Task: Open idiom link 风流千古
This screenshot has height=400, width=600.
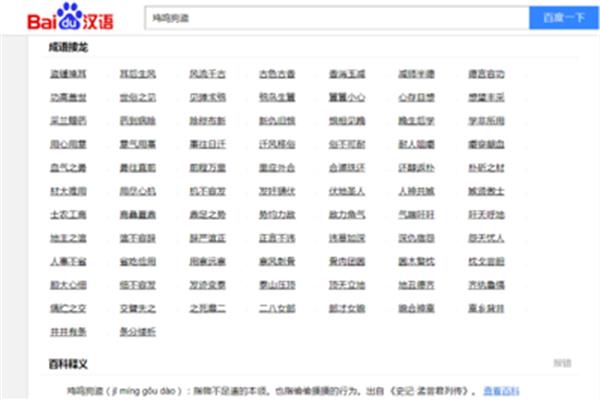Action: point(207,74)
